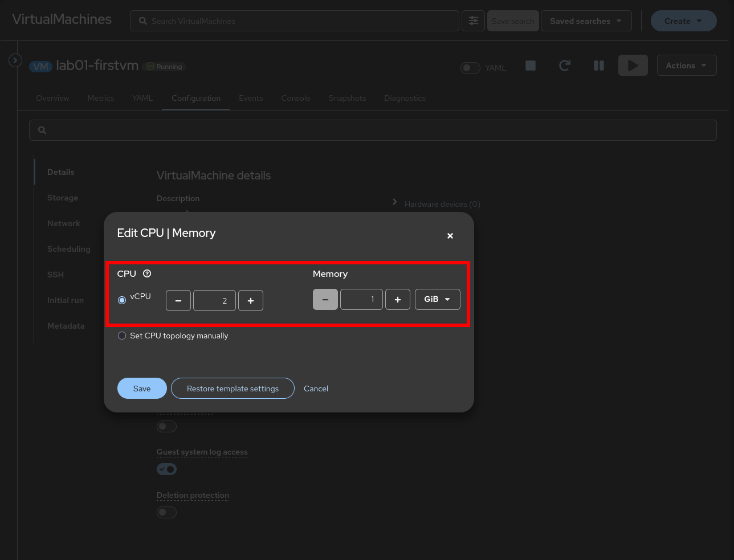Viewport: 734px width, 560px height.
Task: Switch to the Metrics tab
Action: coord(101,98)
